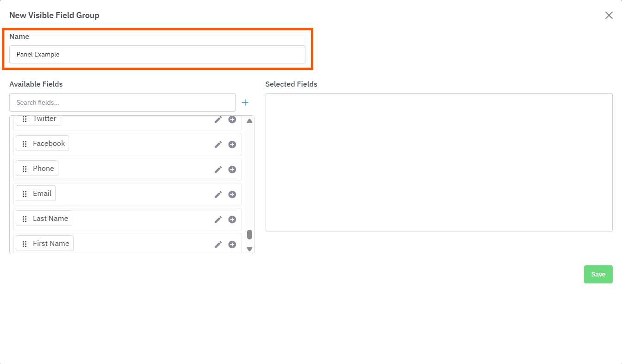Edit the First Name field
622x364 pixels.
pyautogui.click(x=218, y=245)
